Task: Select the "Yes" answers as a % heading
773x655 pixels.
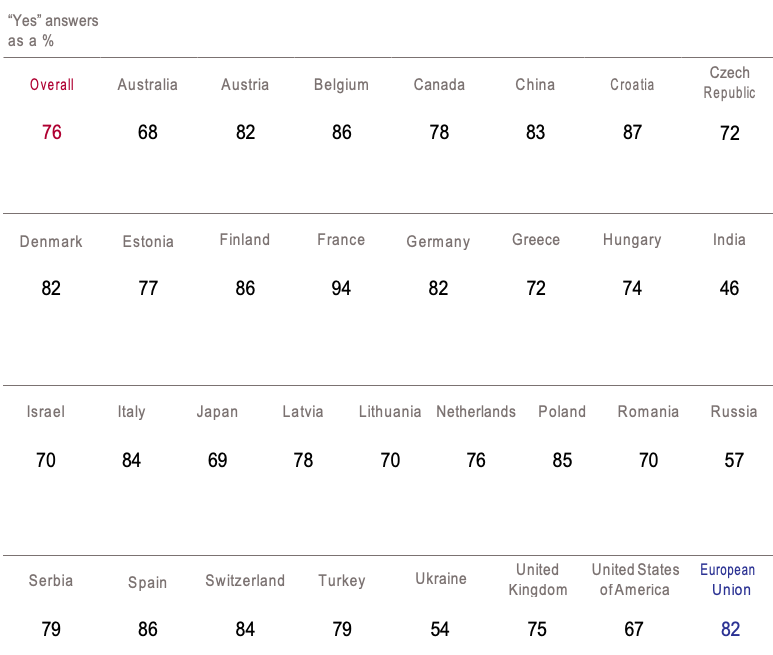Action: 53,31
